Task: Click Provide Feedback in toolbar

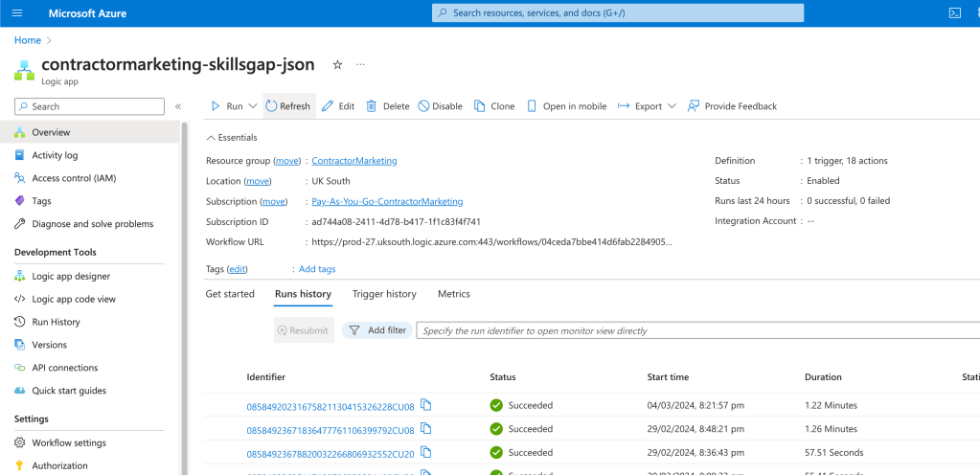Action: click(732, 106)
